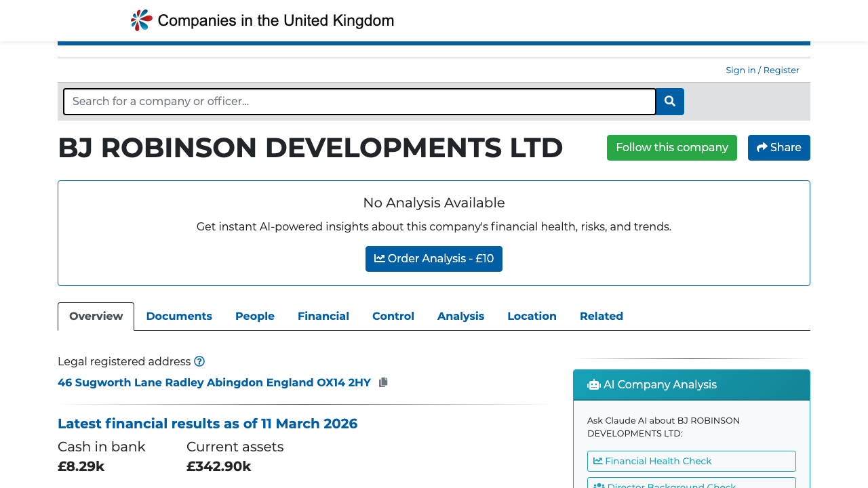Switch to the Control tab
The height and width of the screenshot is (488, 868).
(393, 316)
